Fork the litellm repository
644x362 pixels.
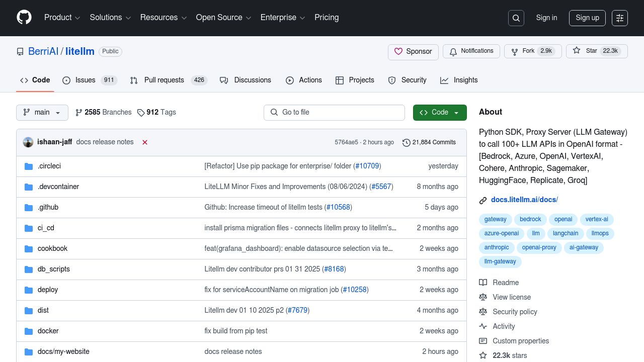click(533, 51)
